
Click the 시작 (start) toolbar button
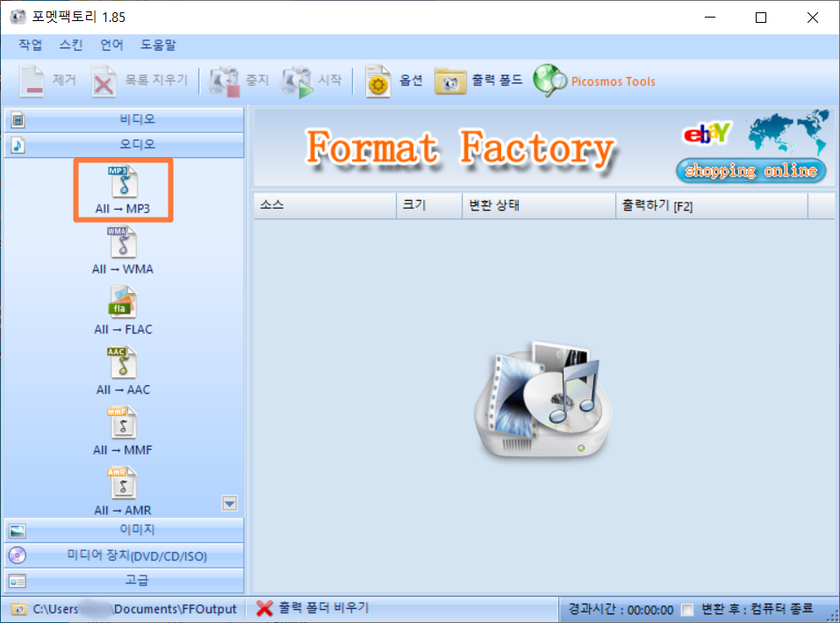312,81
